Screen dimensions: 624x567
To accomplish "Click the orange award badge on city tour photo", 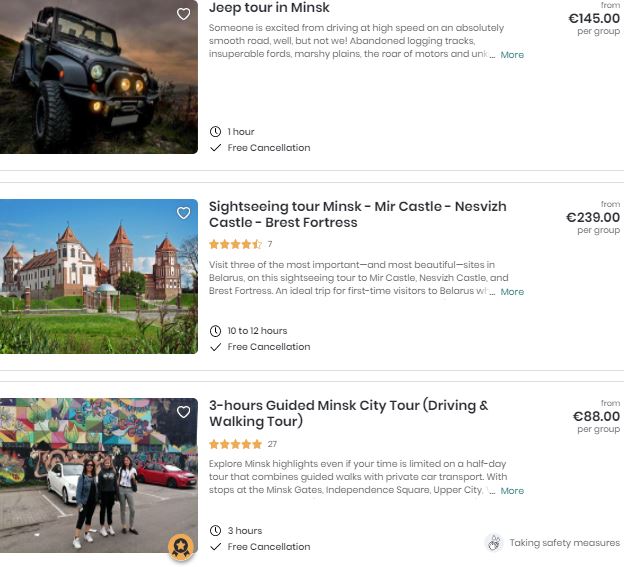I will 180,546.
